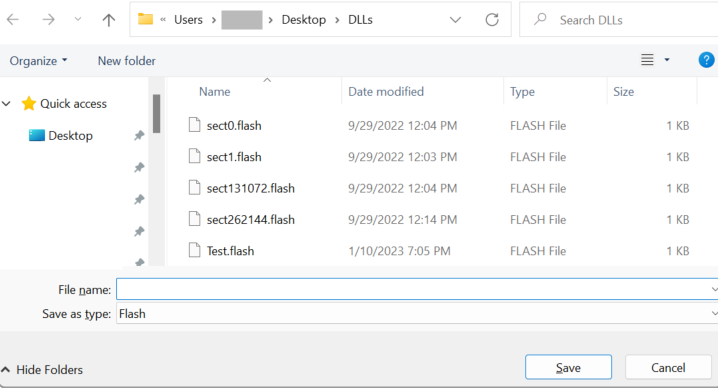Click the folder icon in the address bar
Viewport: 718px width, 388px height.
pos(146,19)
